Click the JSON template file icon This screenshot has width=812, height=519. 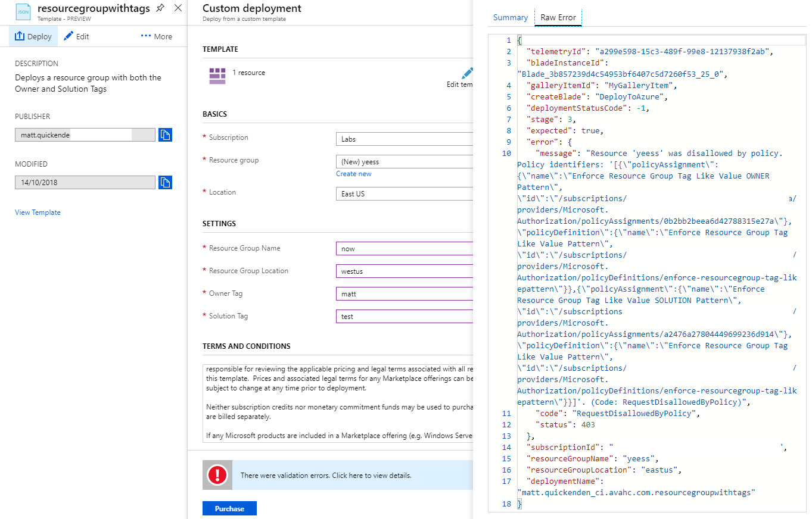click(x=23, y=11)
